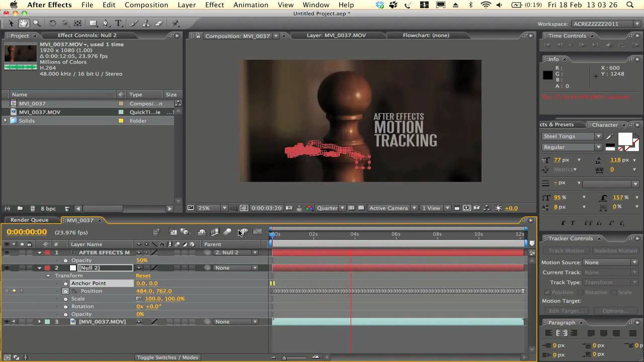Open the Composition menu
644x362 pixels.
146,5
